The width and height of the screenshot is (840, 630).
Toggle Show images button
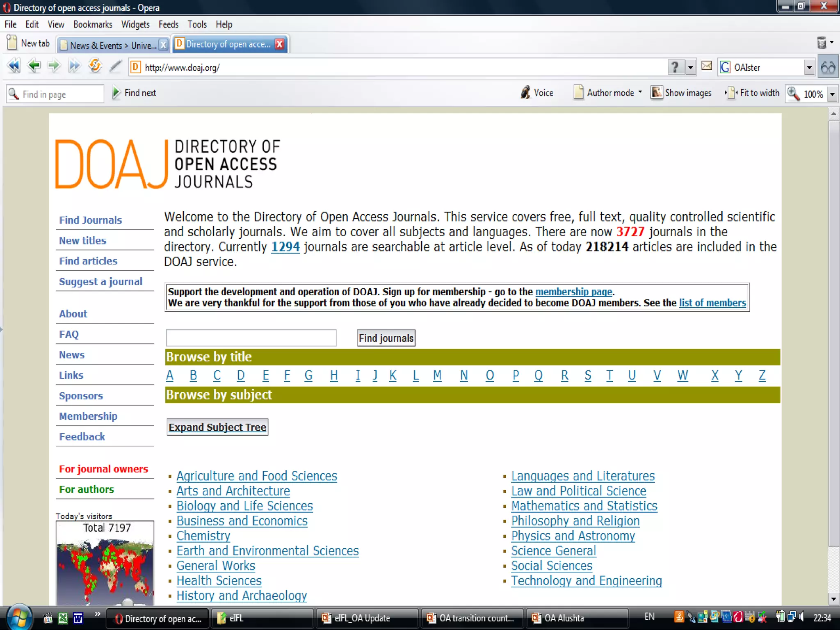tap(681, 93)
